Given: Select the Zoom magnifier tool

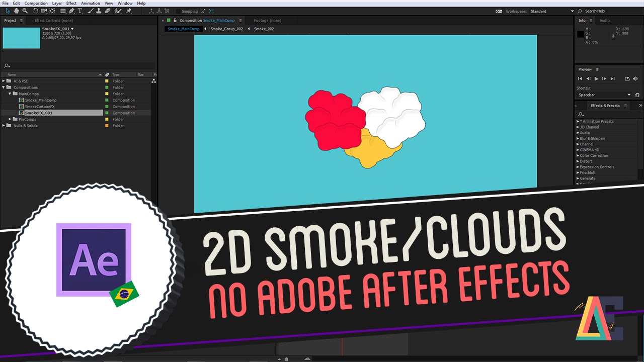Looking at the screenshot, I should (25, 11).
